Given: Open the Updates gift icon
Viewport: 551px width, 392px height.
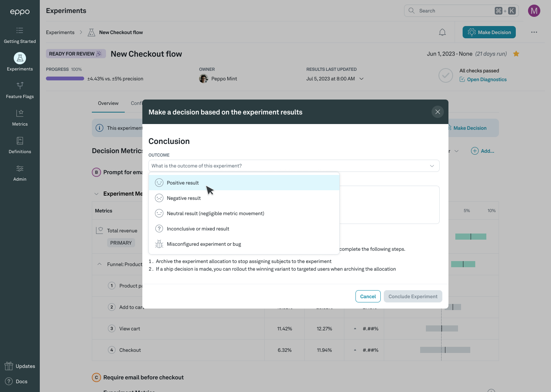Looking at the screenshot, I should [9, 366].
